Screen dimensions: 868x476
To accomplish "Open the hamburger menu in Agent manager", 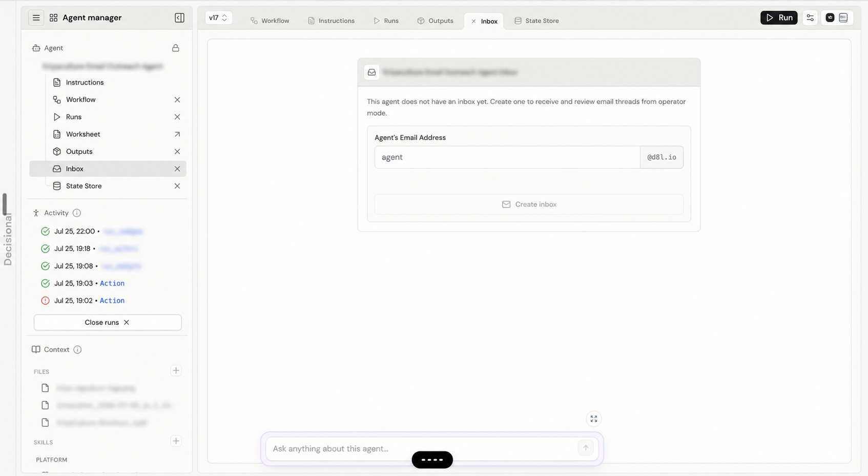I will [x=36, y=17].
